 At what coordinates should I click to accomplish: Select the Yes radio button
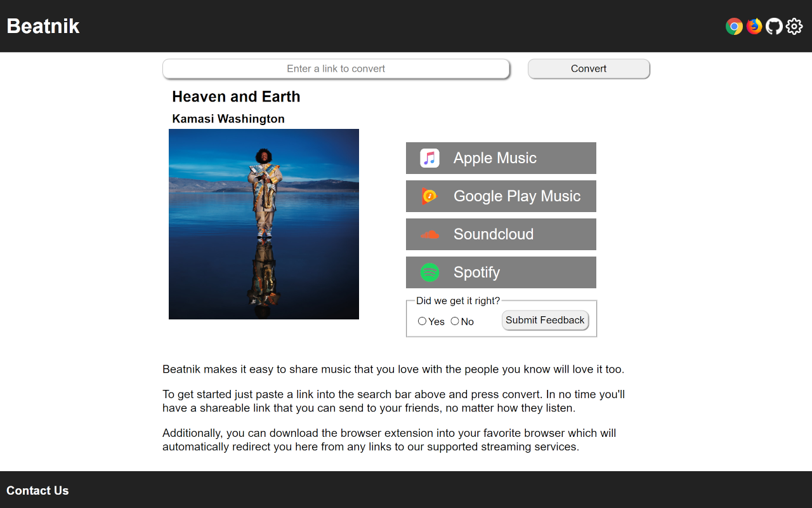(x=422, y=321)
